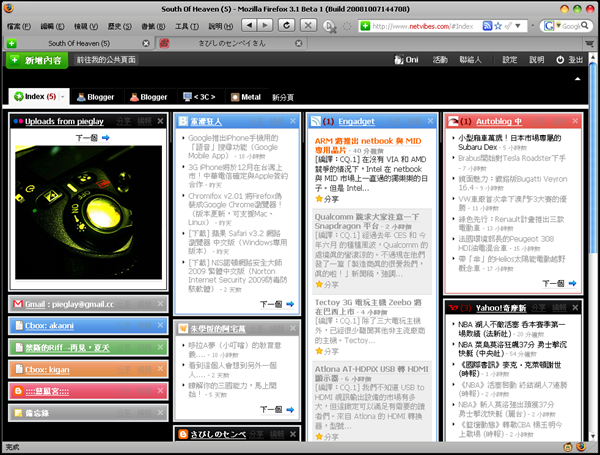Image resolution: width=600 pixels, height=455 pixels.
Task: Click the Greasemonkey monkey icon in status bar
Action: [x=568, y=447]
